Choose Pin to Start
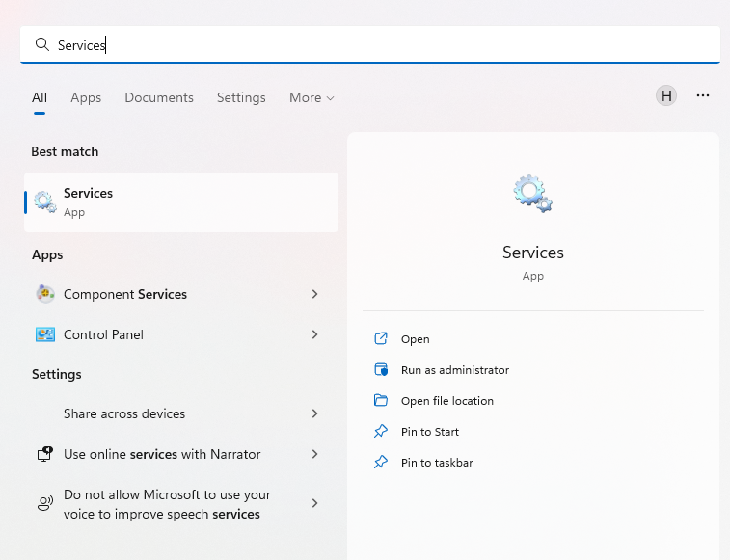Viewport: 730px width, 560px height. click(430, 432)
